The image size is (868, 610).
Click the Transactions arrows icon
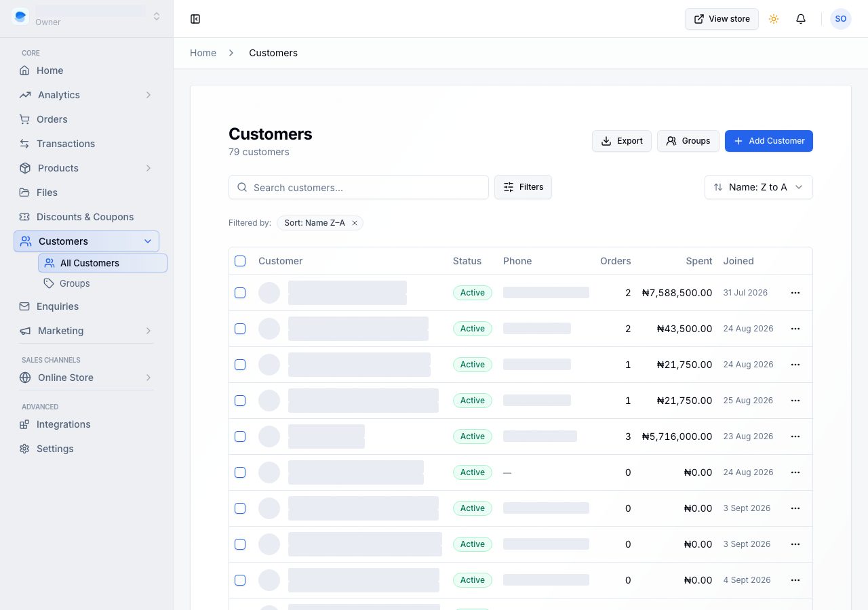[24, 144]
